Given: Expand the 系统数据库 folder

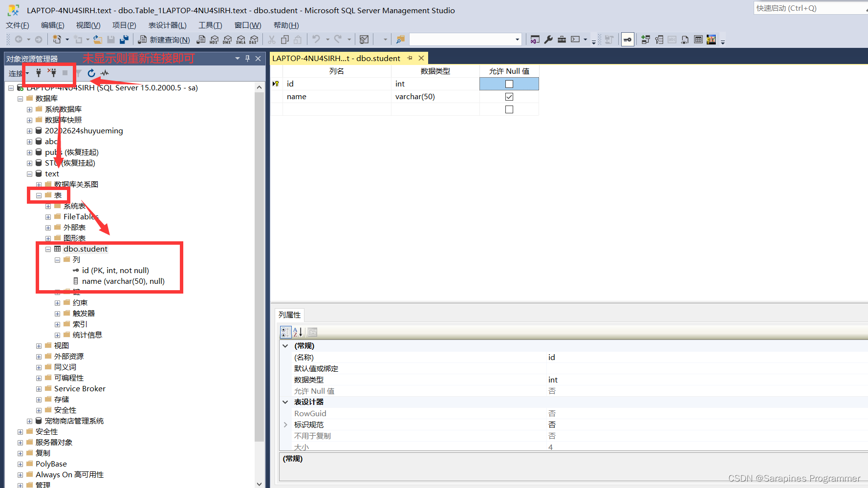Looking at the screenshot, I should pyautogui.click(x=29, y=109).
